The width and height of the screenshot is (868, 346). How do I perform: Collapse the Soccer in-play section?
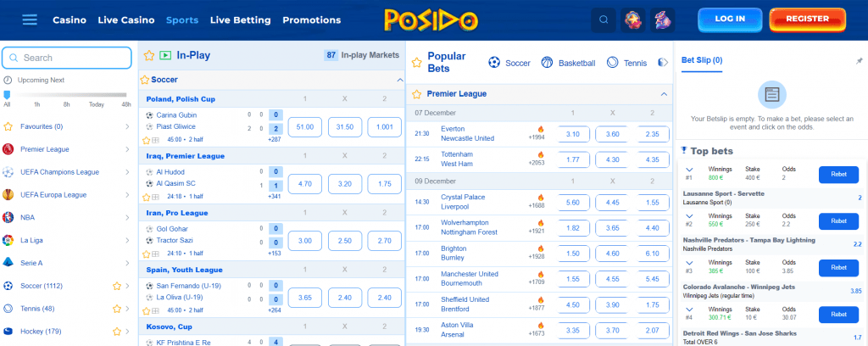pyautogui.click(x=400, y=81)
